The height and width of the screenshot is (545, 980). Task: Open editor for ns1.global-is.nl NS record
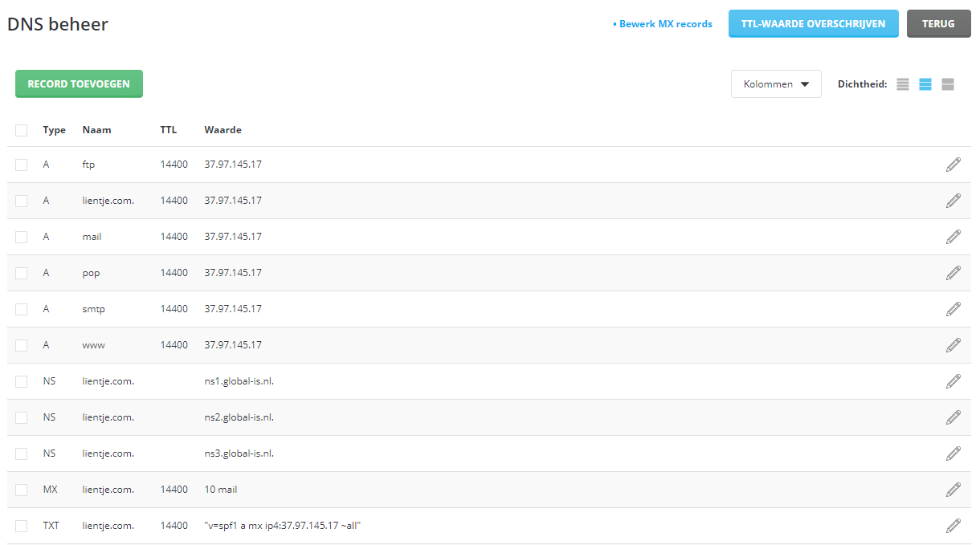tap(953, 381)
